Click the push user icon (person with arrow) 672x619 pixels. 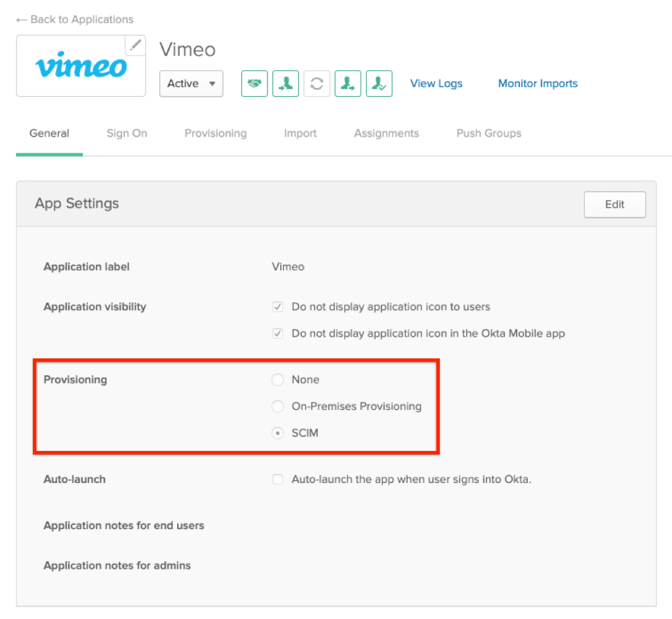[348, 84]
